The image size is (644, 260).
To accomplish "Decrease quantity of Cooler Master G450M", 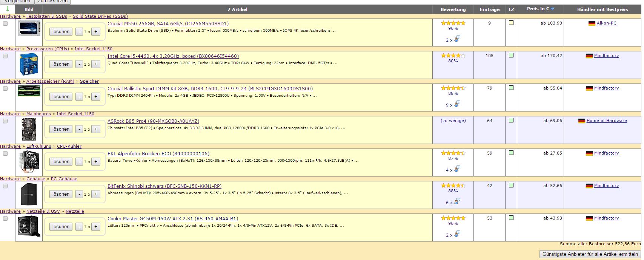I will 79,227.
